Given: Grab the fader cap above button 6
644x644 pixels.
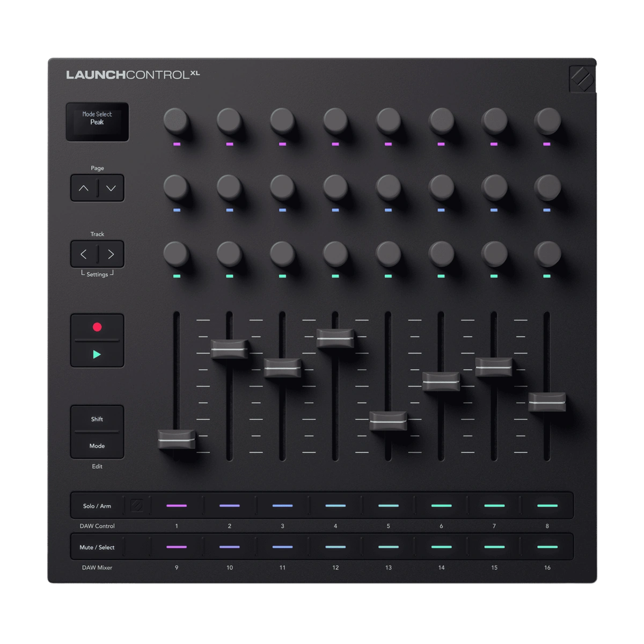Looking at the screenshot, I should [x=441, y=382].
